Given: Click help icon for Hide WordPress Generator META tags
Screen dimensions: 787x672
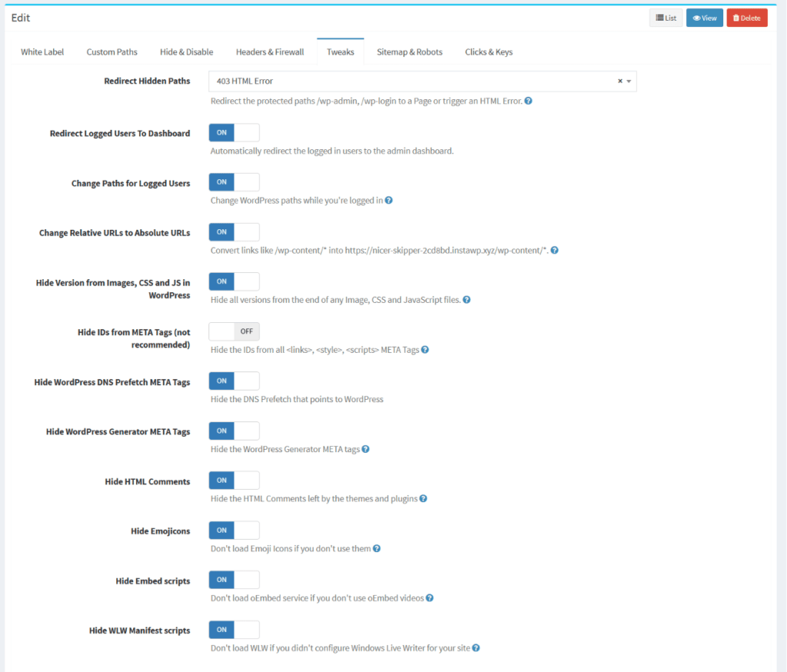Looking at the screenshot, I should 364,448.
